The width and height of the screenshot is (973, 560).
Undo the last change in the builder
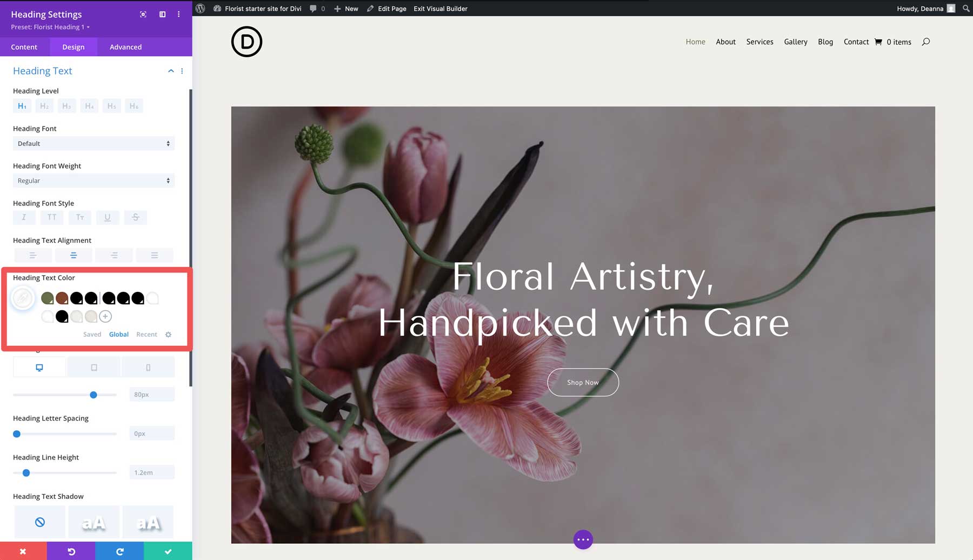[71, 551]
